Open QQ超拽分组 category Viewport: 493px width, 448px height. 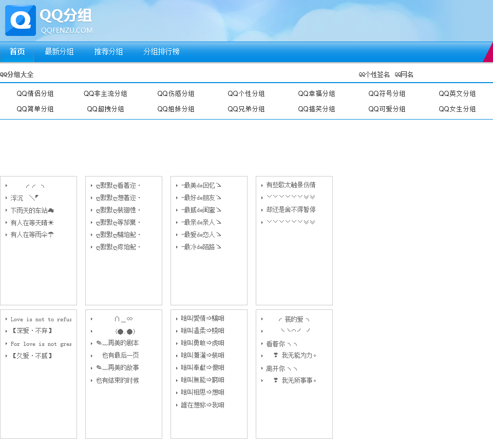coord(105,109)
